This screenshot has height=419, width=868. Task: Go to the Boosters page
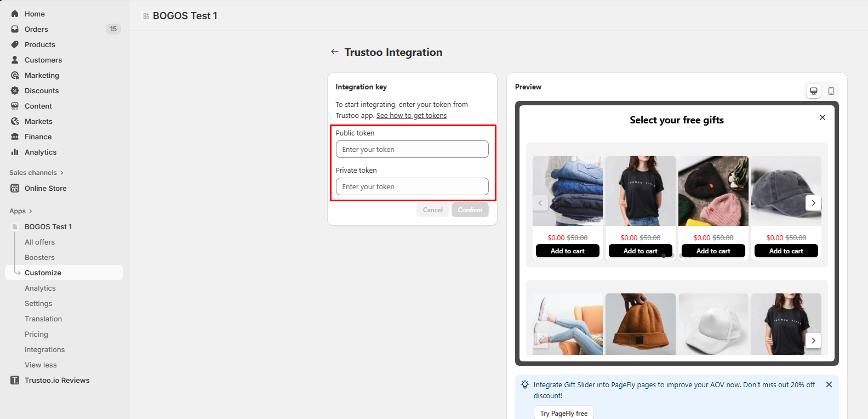pyautogui.click(x=39, y=257)
